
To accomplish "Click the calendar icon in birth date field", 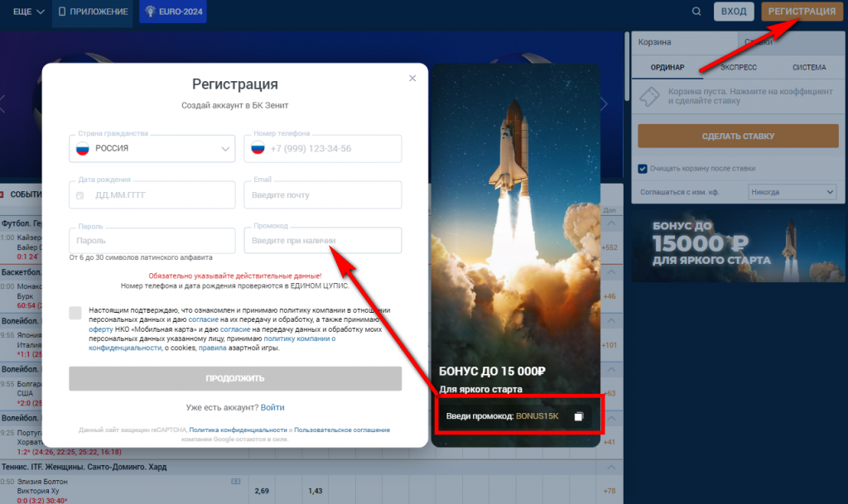I will [x=80, y=195].
